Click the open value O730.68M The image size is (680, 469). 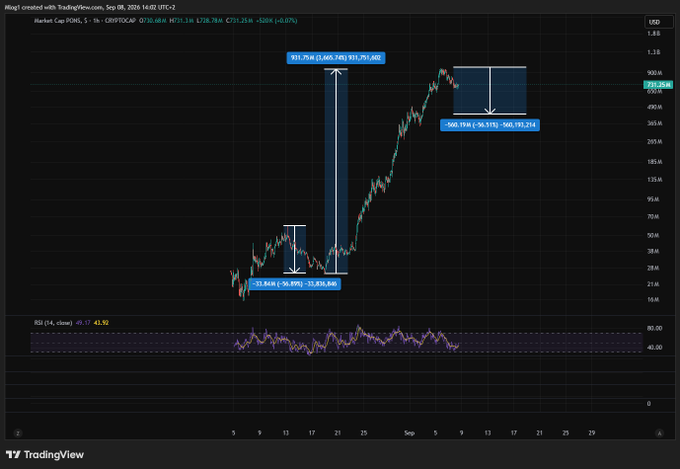coord(153,20)
